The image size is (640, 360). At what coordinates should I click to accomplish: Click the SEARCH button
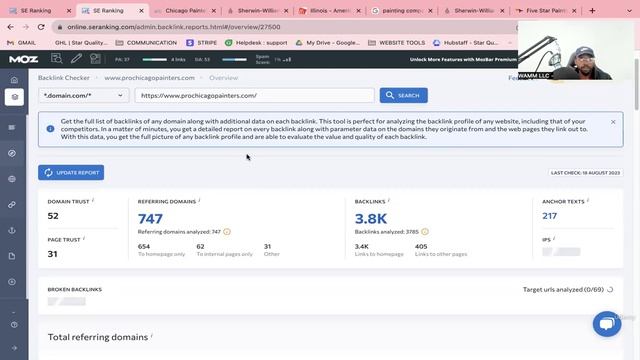coord(404,95)
